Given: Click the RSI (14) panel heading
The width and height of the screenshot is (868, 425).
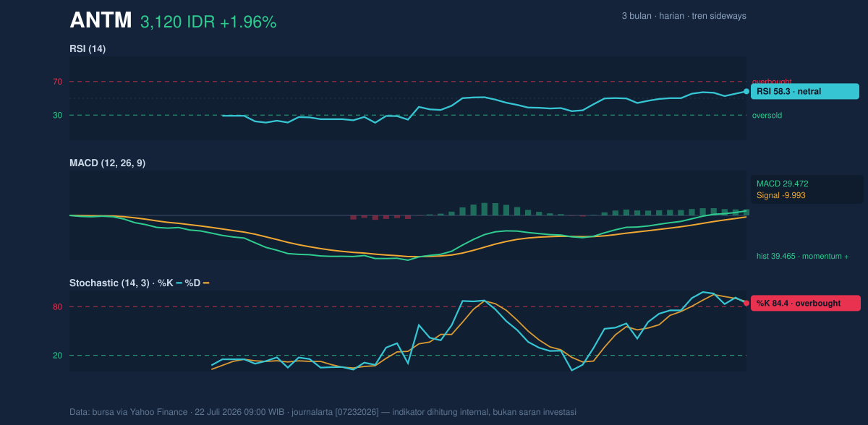Looking at the screenshot, I should click(x=88, y=48).
